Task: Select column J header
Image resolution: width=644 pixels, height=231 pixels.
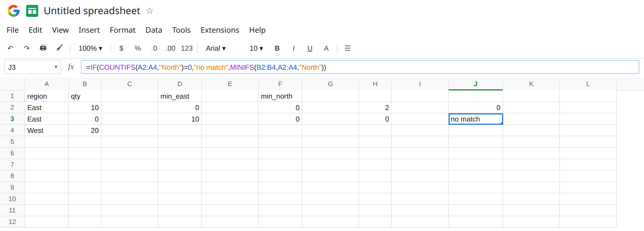Action: click(x=475, y=84)
